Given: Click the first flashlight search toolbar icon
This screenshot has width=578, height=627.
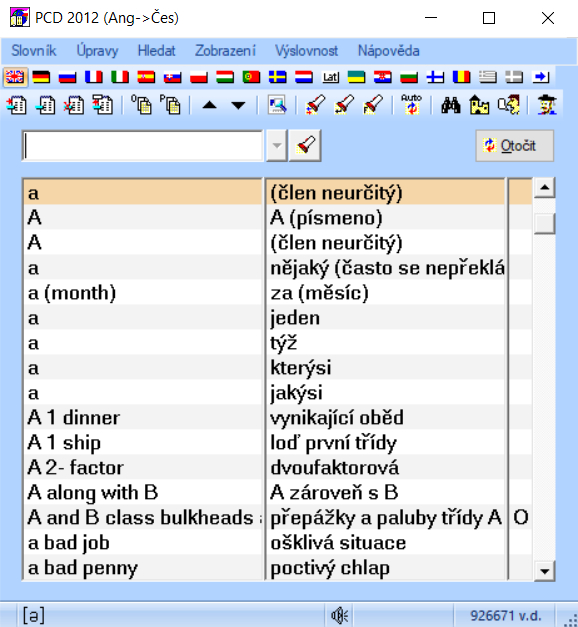Looking at the screenshot, I should 316,105.
